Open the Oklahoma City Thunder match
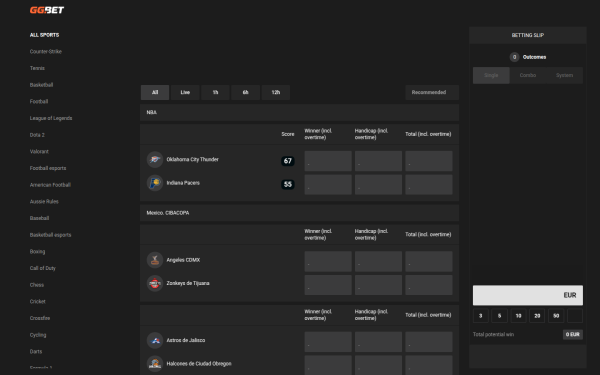The image size is (600, 375). [192, 160]
